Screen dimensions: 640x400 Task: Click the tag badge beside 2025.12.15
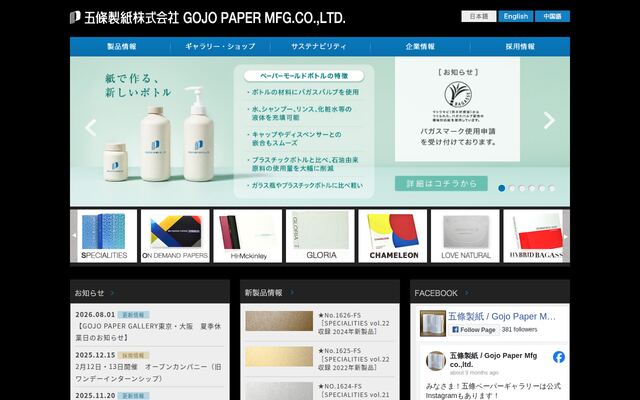133,355
